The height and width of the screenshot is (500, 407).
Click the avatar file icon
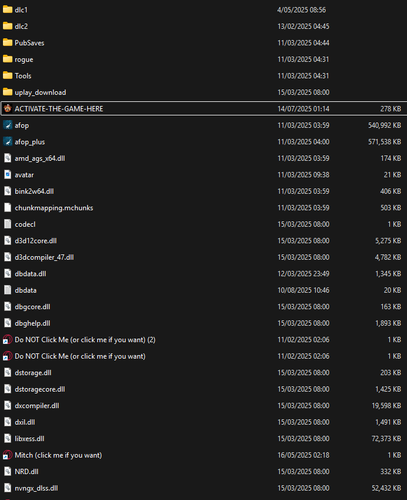coord(7,175)
